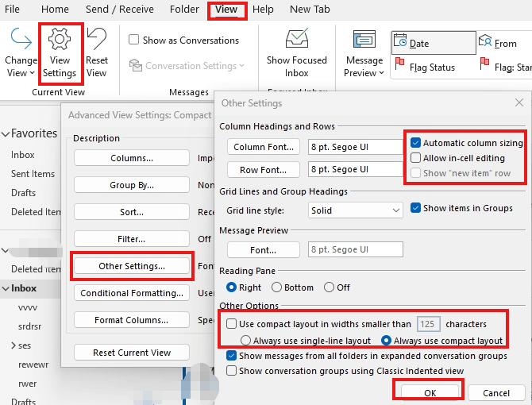Enable Allow in-cell editing
This screenshot has height=405, width=532.
[x=415, y=158]
